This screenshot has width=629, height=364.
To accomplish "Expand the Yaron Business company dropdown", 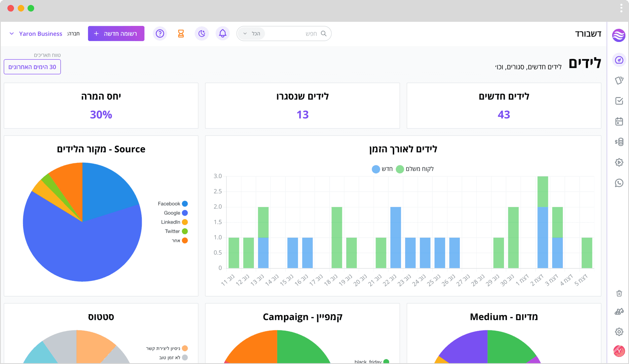I will click(36, 34).
